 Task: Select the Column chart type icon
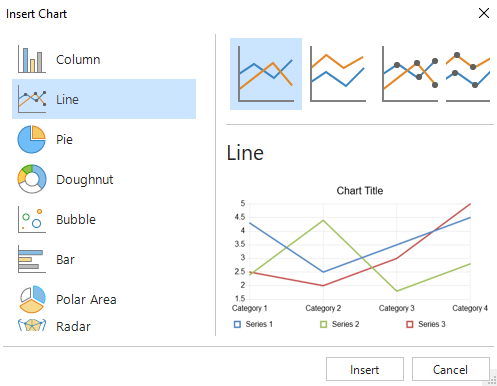[32, 59]
